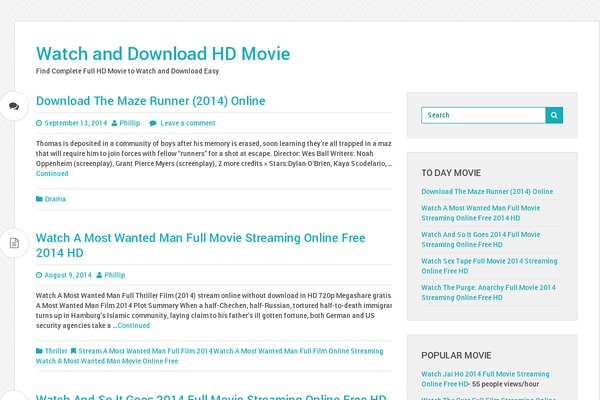Open the Watch and Download HD Movie site title
The height and width of the screenshot is (400, 600).
[163, 54]
